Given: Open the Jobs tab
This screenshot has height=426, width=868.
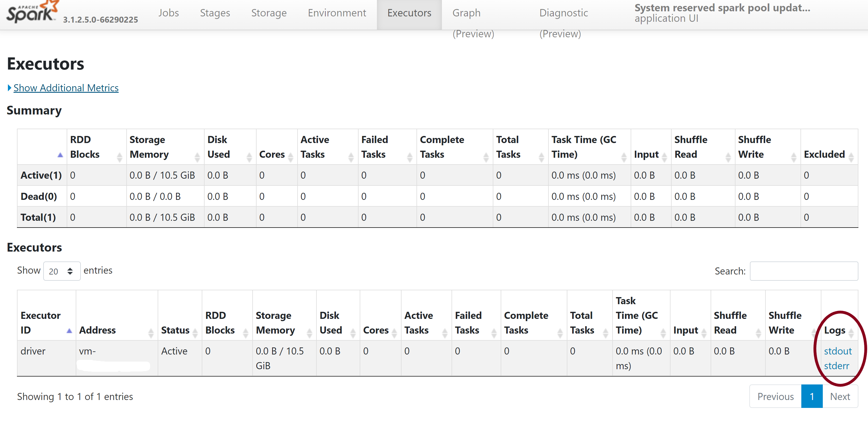Looking at the screenshot, I should click(168, 13).
